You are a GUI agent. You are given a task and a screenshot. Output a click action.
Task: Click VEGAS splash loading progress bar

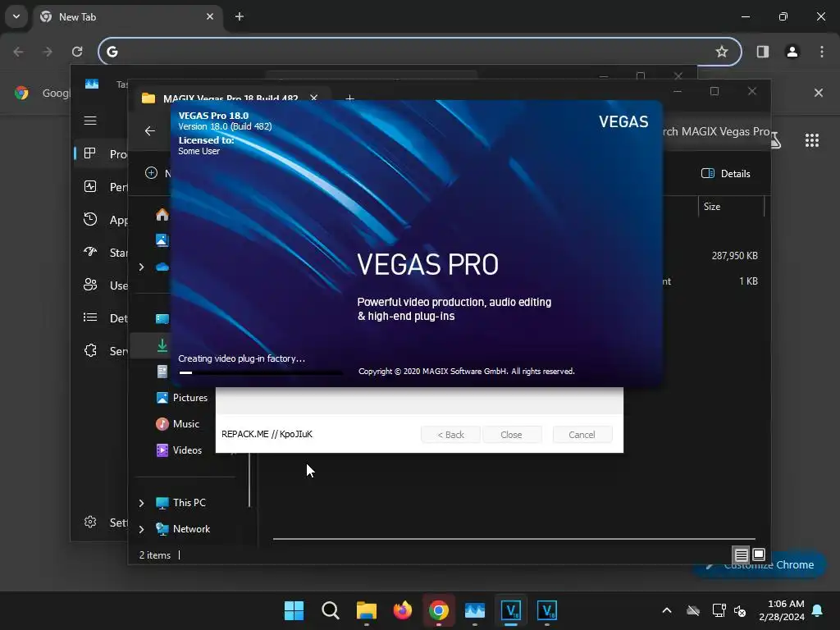tap(260, 372)
